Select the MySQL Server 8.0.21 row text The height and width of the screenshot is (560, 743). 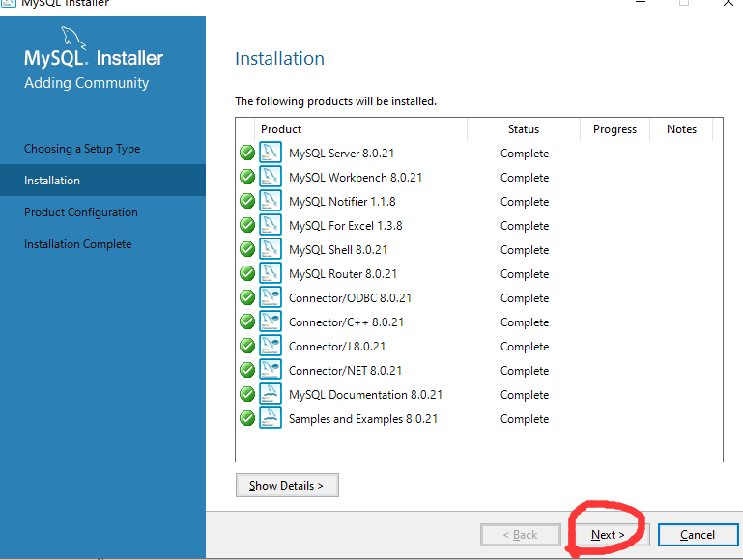point(342,154)
